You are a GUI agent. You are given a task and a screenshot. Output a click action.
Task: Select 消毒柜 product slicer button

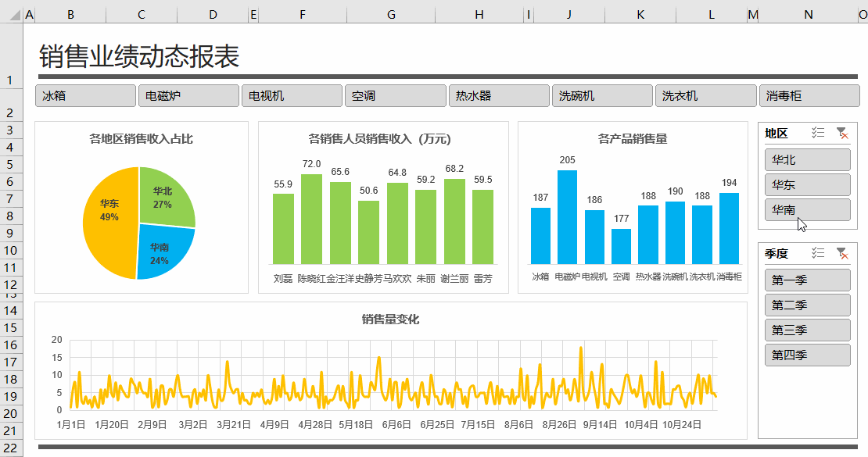tap(809, 96)
